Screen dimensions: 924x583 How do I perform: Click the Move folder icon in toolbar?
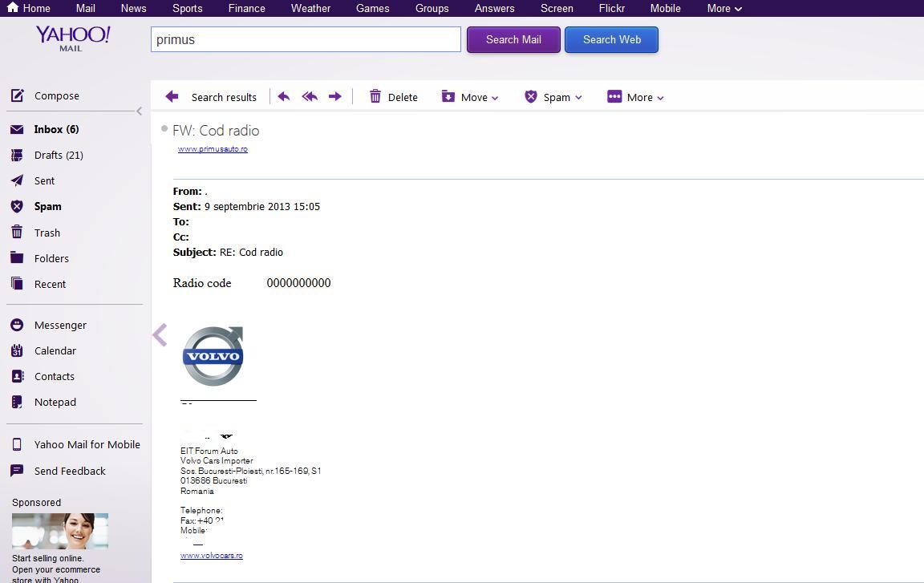point(448,96)
